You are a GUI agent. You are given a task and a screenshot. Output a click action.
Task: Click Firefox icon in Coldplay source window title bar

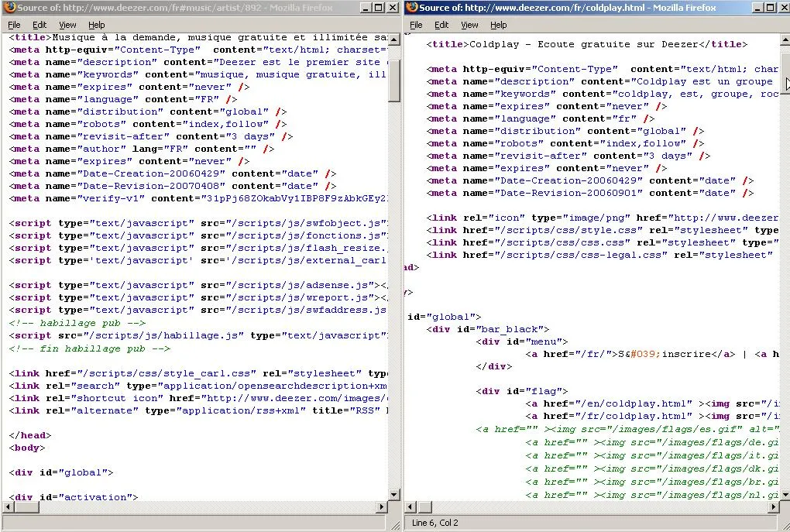point(412,8)
